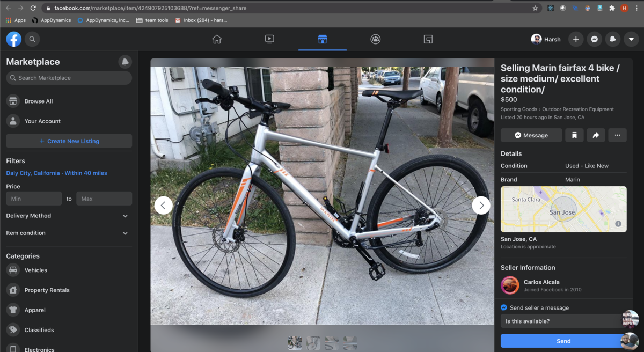Open Browse All
The width and height of the screenshot is (644, 352).
click(69, 101)
